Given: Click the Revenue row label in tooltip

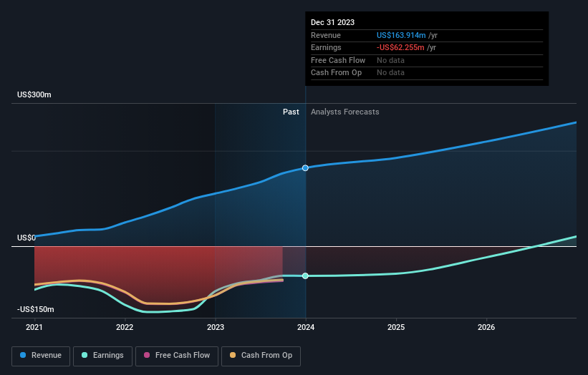Looking at the screenshot, I should pyautogui.click(x=326, y=35).
